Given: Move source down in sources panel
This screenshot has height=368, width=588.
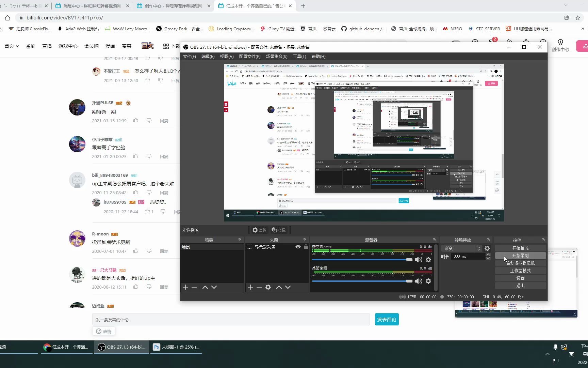Looking at the screenshot, I should 288,287.
